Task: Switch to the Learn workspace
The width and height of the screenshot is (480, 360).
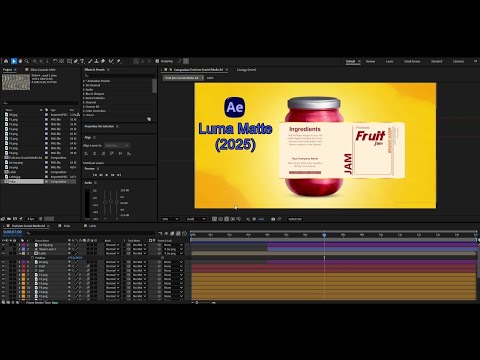Action: pos(389,61)
